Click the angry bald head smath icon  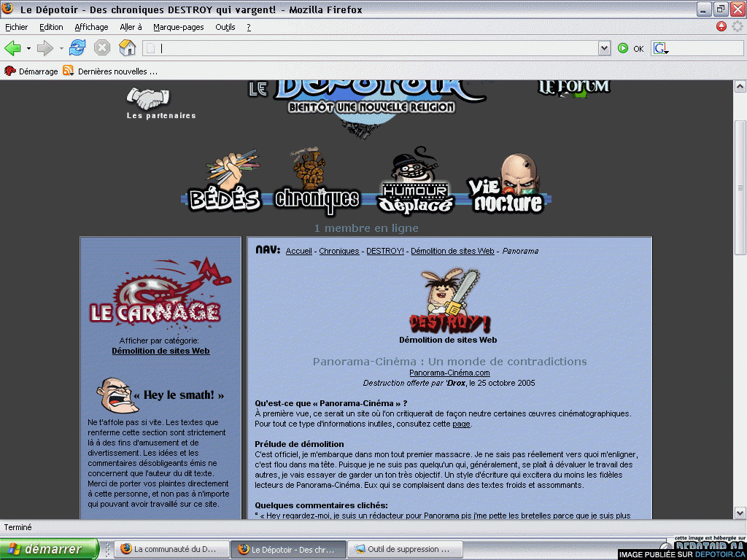click(116, 394)
